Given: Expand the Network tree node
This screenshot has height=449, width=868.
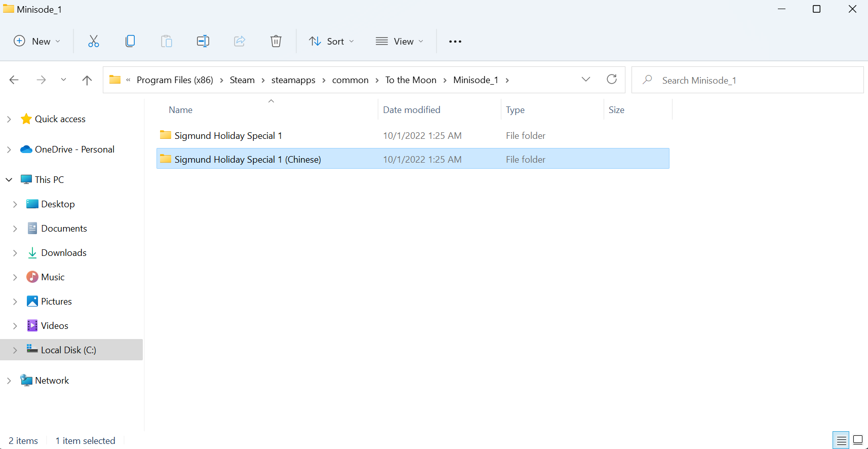Looking at the screenshot, I should click(x=9, y=381).
